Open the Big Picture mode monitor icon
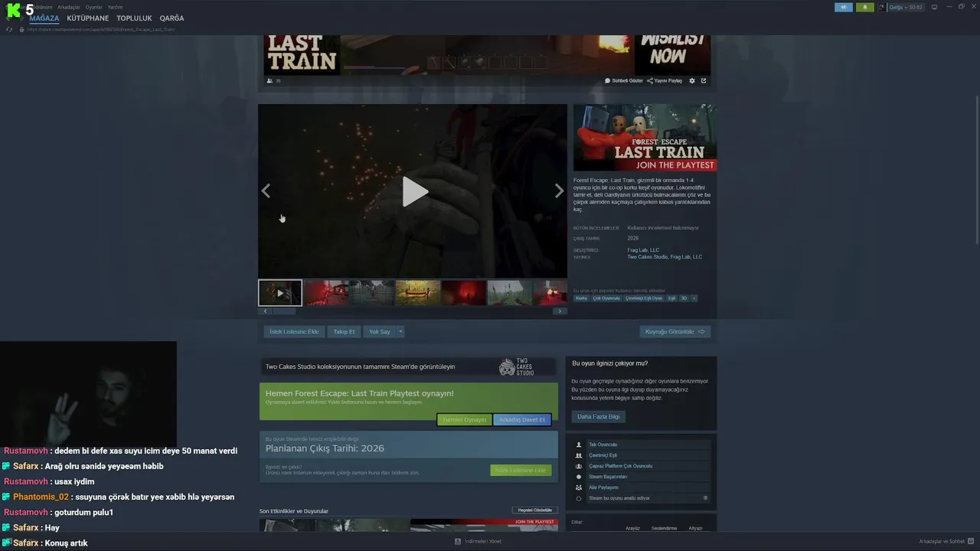The height and width of the screenshot is (551, 980). (x=934, y=7)
